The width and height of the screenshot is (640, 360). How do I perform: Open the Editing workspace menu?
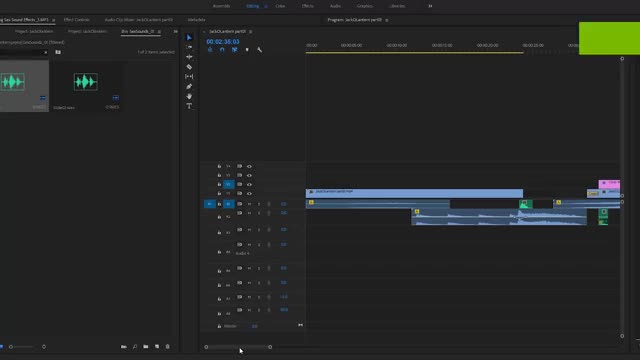266,6
